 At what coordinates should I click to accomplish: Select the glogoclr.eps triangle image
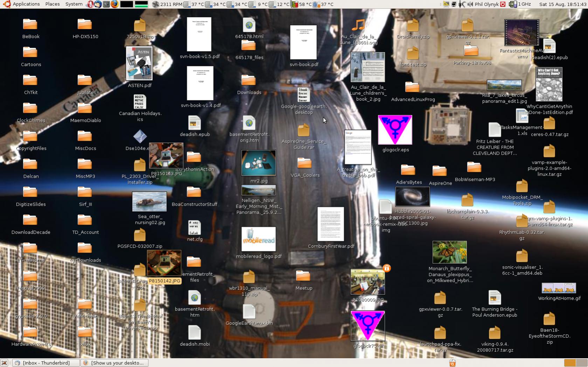[x=395, y=134]
